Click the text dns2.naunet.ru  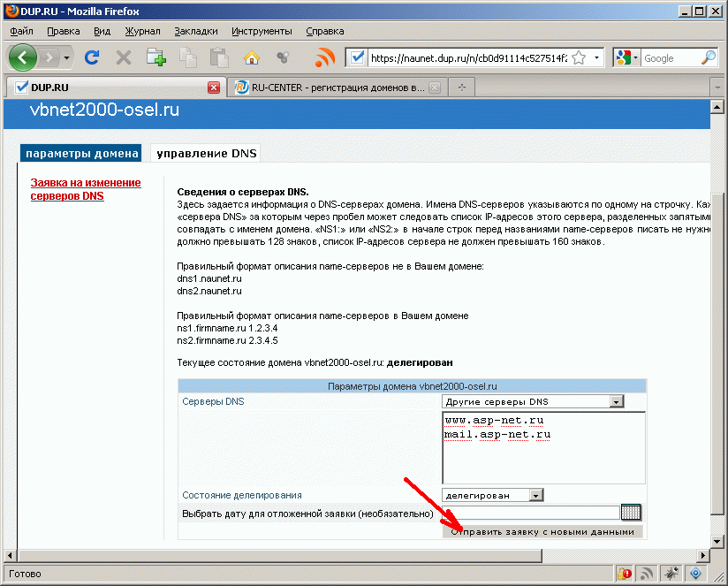(209, 291)
